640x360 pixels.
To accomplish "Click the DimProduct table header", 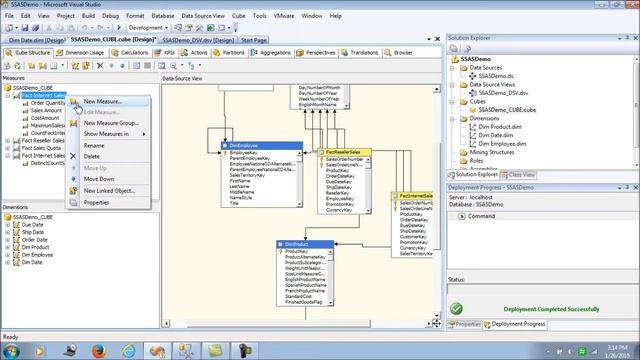I will [x=305, y=244].
